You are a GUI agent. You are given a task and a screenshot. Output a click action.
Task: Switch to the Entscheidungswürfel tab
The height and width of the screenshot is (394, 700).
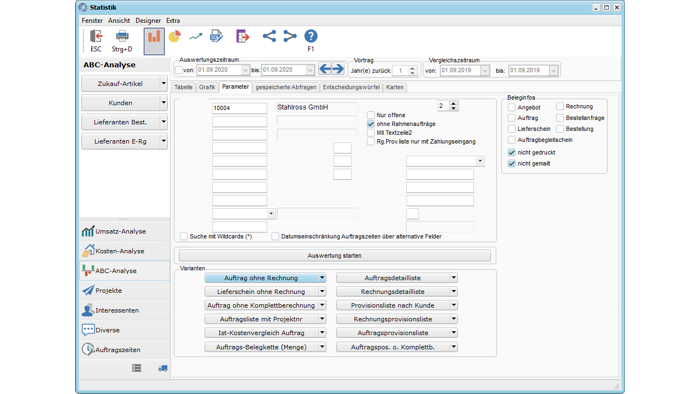click(x=351, y=87)
